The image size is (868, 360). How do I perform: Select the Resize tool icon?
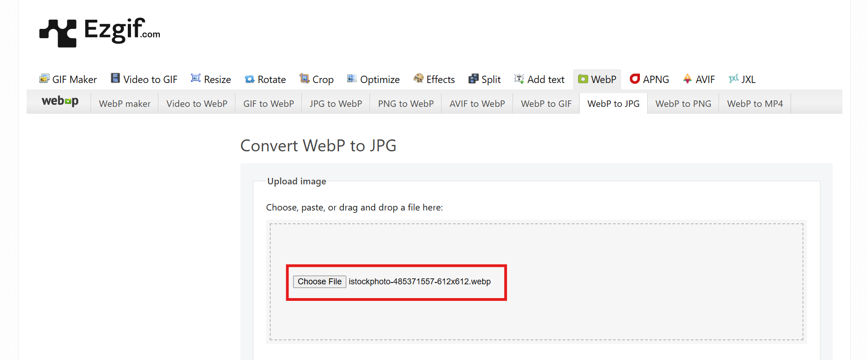coord(196,78)
